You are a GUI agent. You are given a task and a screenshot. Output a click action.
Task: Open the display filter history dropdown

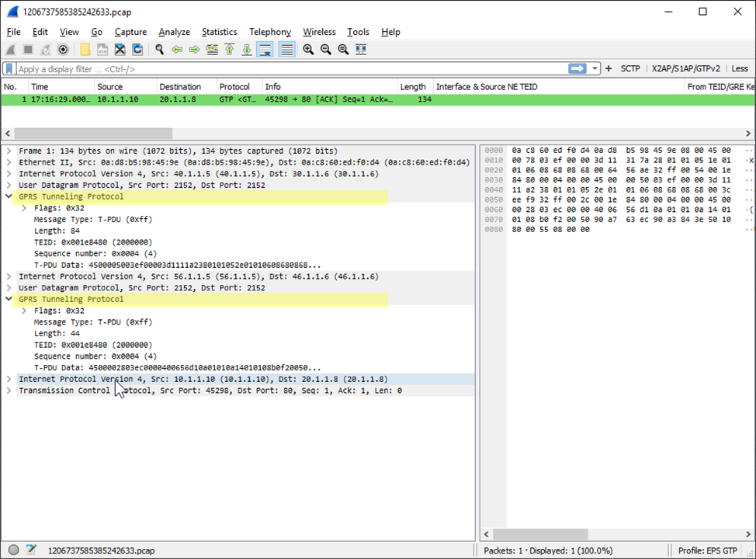point(595,69)
